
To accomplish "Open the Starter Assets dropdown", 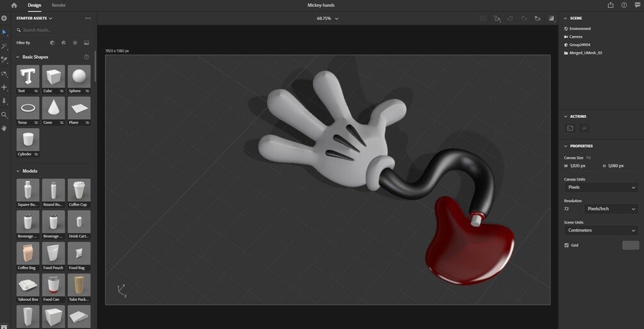I will pos(35,18).
